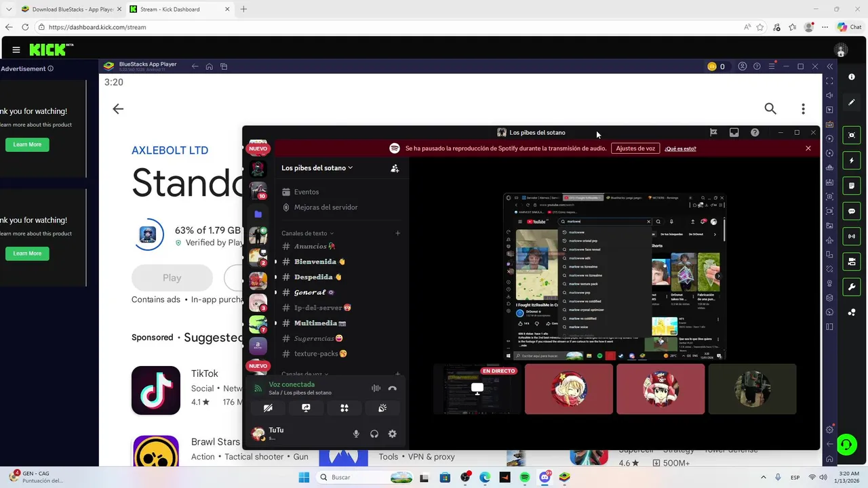Cancel download via app progress circle
Viewport: 868px width, 488px height.
148,235
